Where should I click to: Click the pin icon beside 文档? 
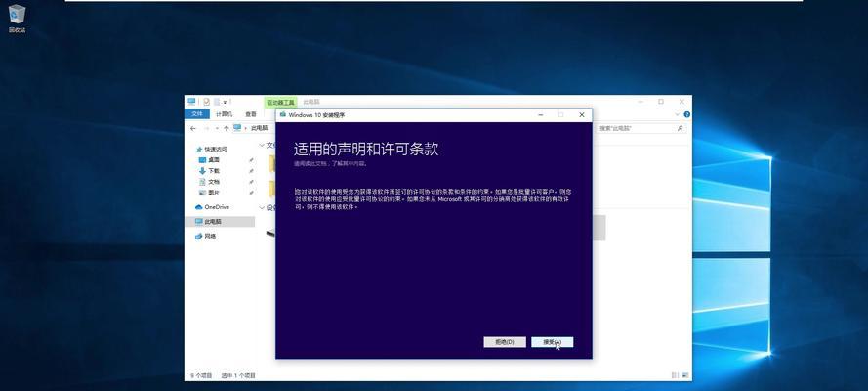(251, 182)
